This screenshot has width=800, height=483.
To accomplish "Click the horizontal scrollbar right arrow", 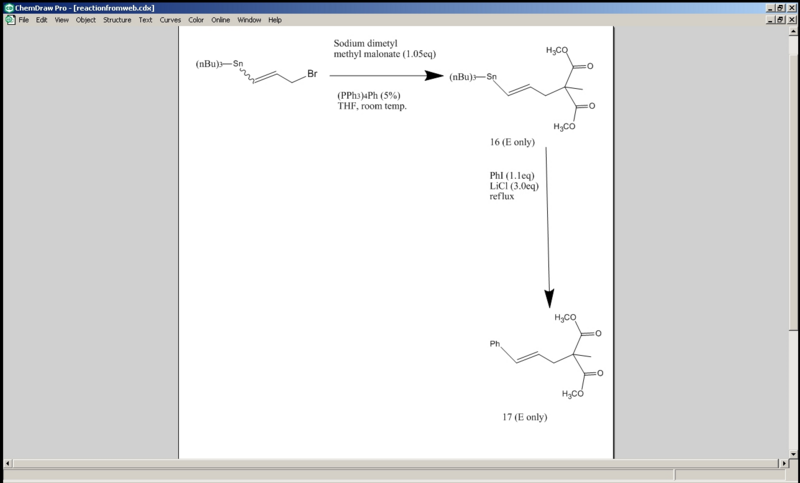I will pos(784,463).
